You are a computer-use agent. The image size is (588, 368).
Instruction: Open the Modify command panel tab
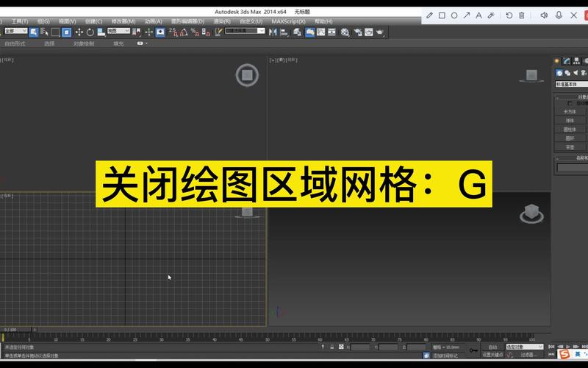(566, 61)
